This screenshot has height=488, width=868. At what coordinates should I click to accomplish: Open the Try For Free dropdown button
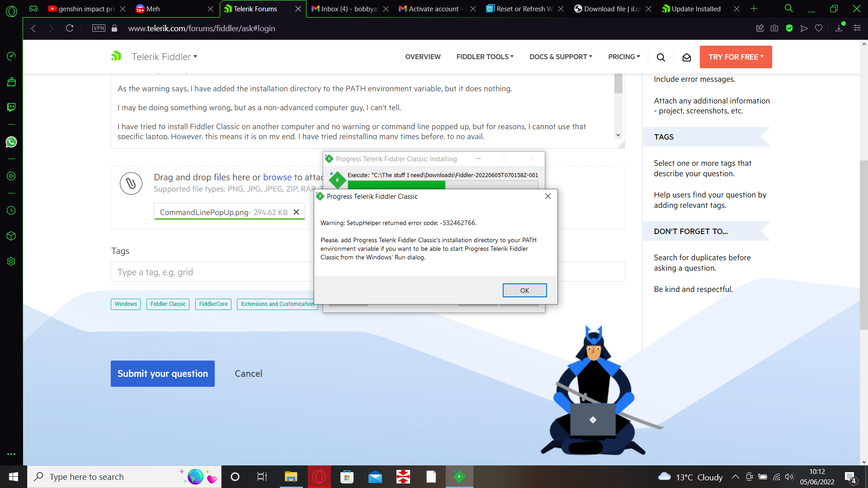tap(736, 57)
